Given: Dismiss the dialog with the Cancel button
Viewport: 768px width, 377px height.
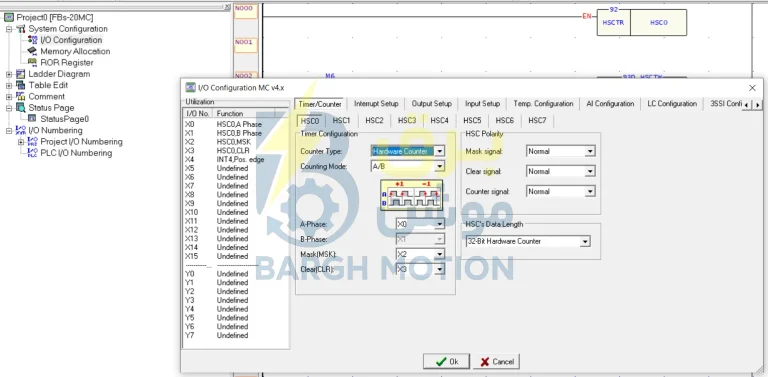Looking at the screenshot, I should pyautogui.click(x=496, y=362).
